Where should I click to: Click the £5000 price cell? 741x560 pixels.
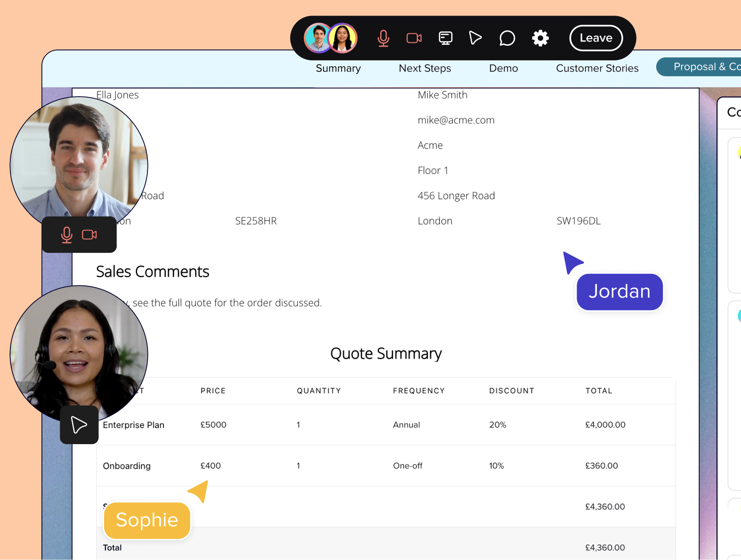coord(213,425)
